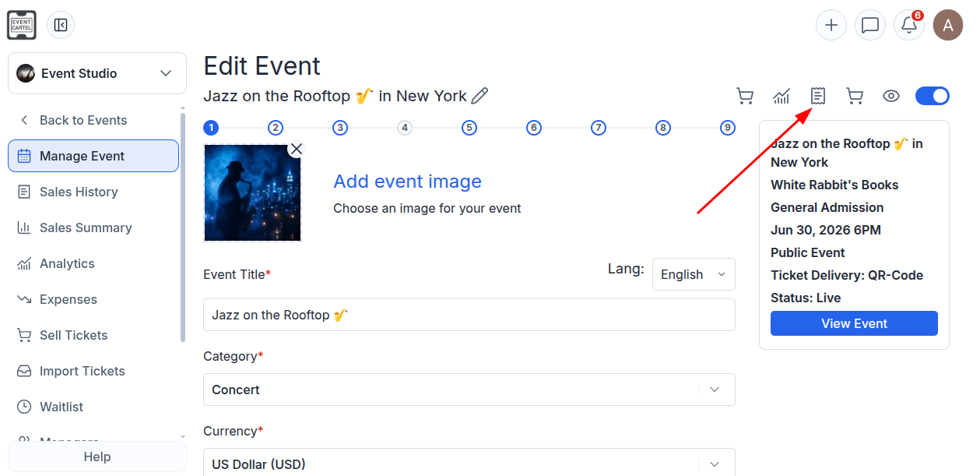Click the plus create icon
980x476 pixels.
[x=831, y=25]
